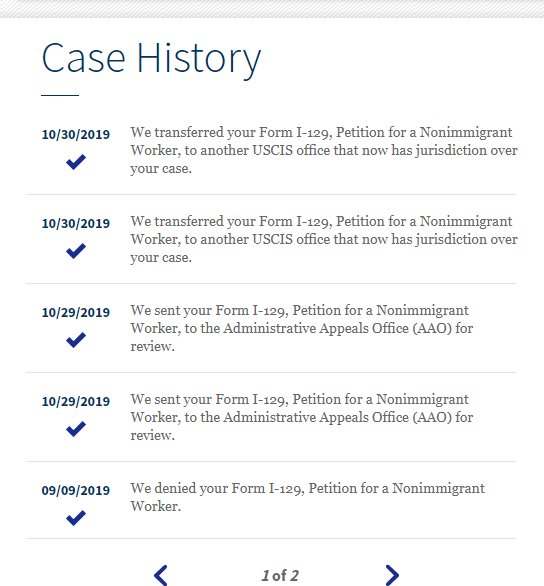
Task: Click the short underline beneath Case History title
Action: click(60, 95)
